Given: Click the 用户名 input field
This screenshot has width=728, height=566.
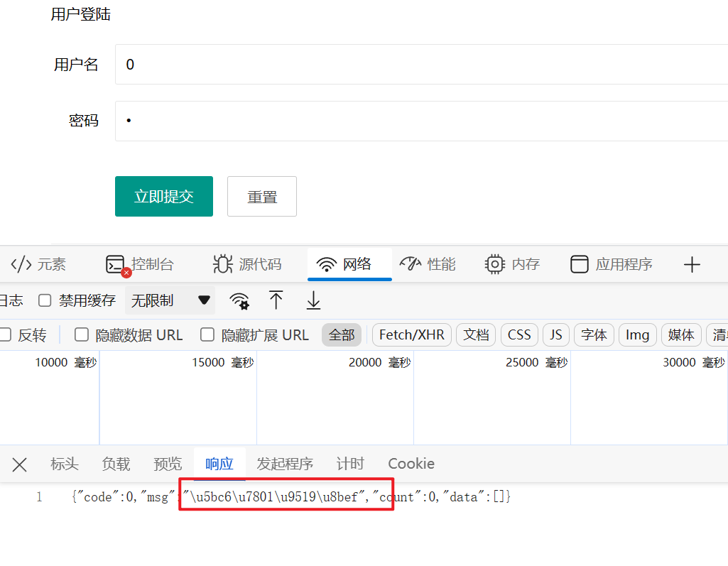Looking at the screenshot, I should click(419, 65).
